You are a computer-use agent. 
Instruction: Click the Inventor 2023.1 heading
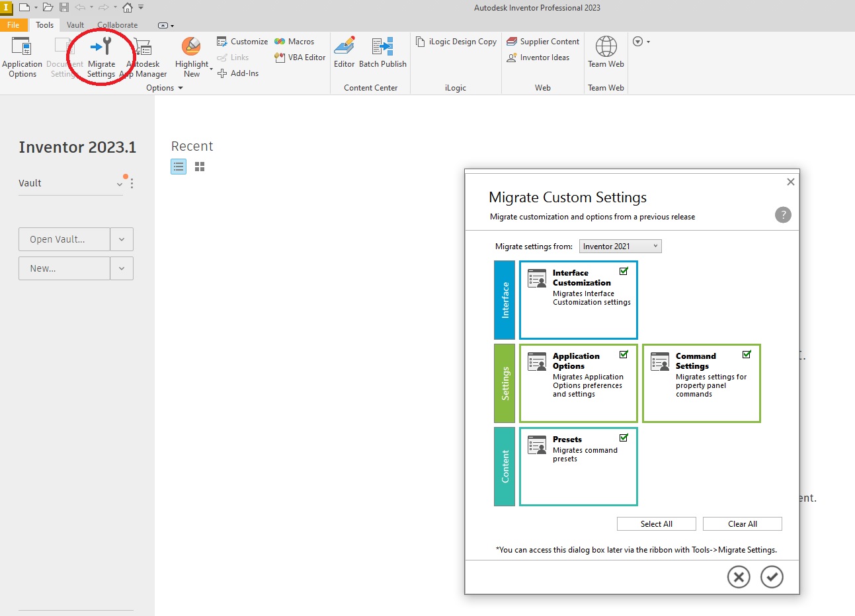[x=77, y=147]
